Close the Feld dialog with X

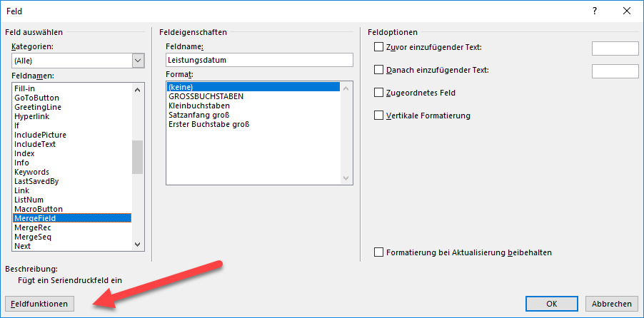627,11
